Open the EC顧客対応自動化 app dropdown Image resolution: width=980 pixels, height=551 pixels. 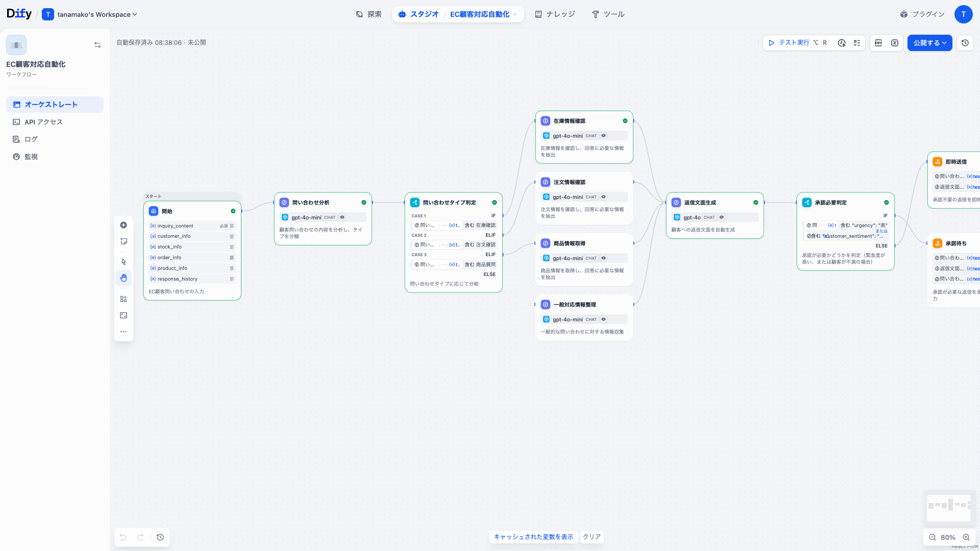pos(516,14)
